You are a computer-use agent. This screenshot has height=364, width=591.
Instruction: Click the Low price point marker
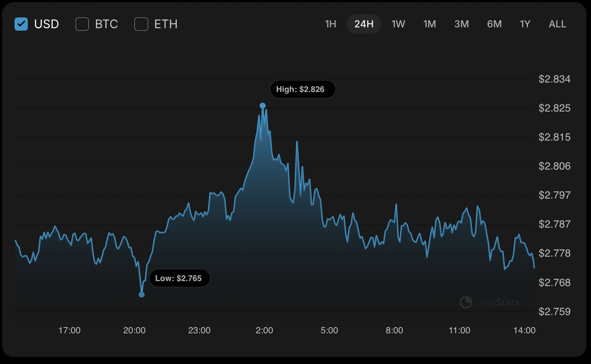click(x=142, y=294)
